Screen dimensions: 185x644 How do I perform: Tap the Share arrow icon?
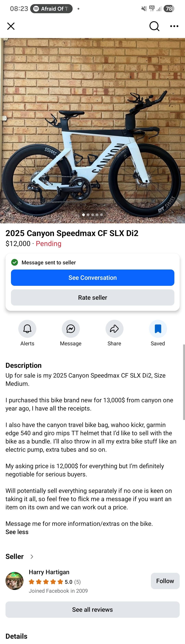point(114,329)
